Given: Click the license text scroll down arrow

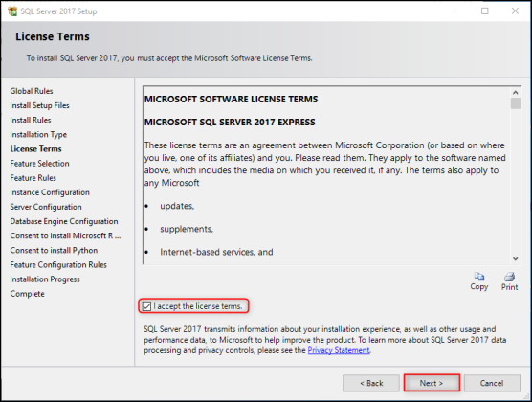Looking at the screenshot, I should click(516, 258).
